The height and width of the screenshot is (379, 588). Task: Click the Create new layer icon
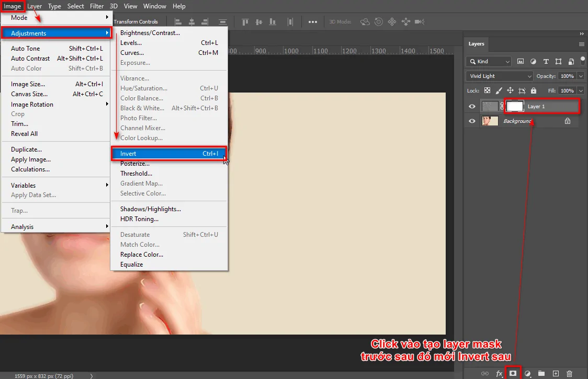tap(556, 373)
